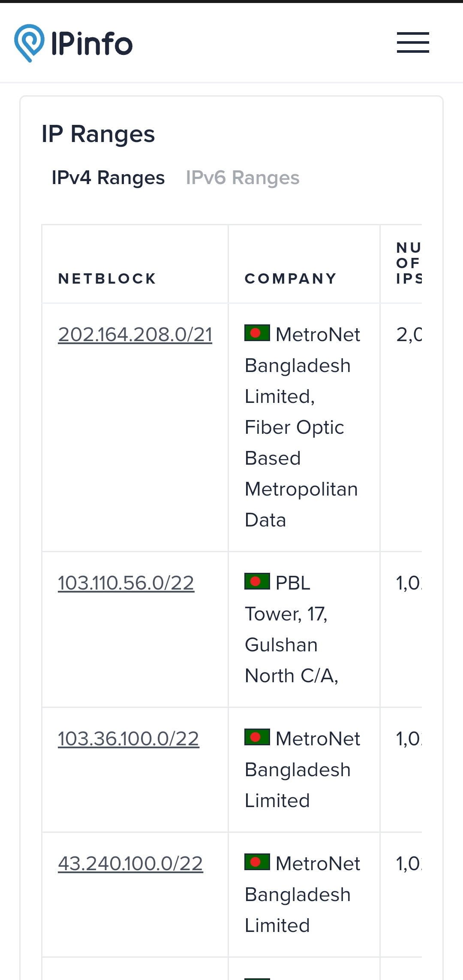The height and width of the screenshot is (980, 463).
Task: Click the NETBLOCK column header
Action: point(107,278)
